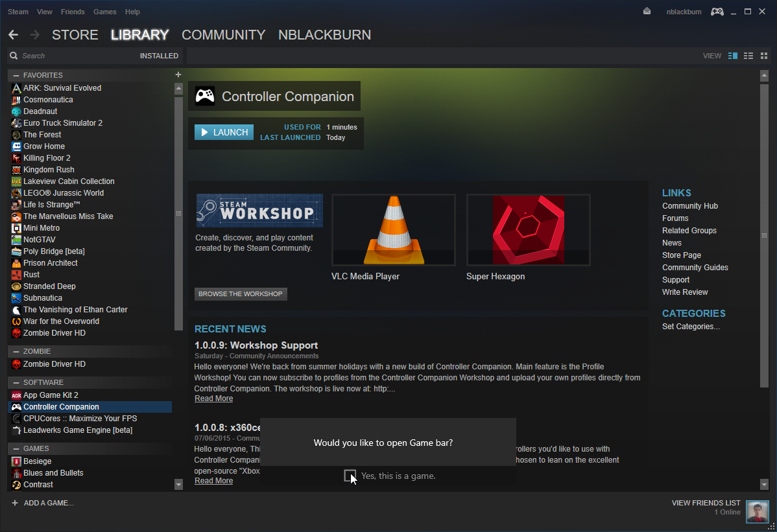Click game list scroll up arrow
This screenshot has width=777, height=532.
click(x=179, y=89)
